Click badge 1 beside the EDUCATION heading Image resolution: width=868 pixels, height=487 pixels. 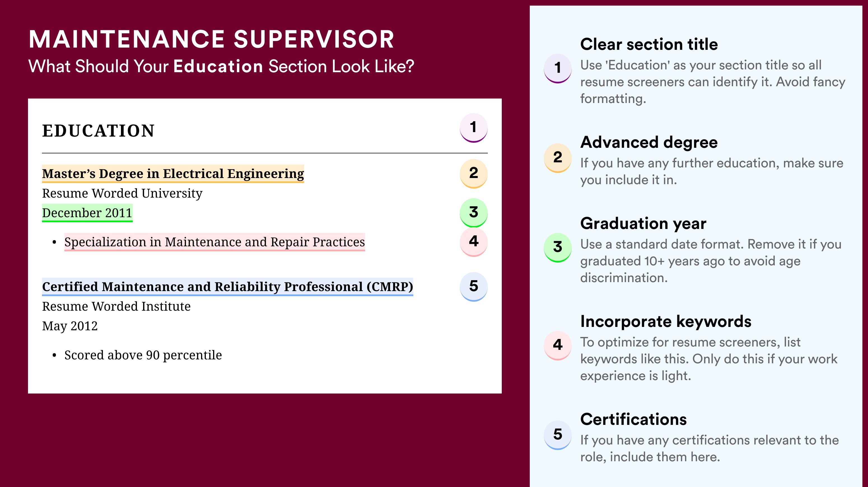pos(473,128)
